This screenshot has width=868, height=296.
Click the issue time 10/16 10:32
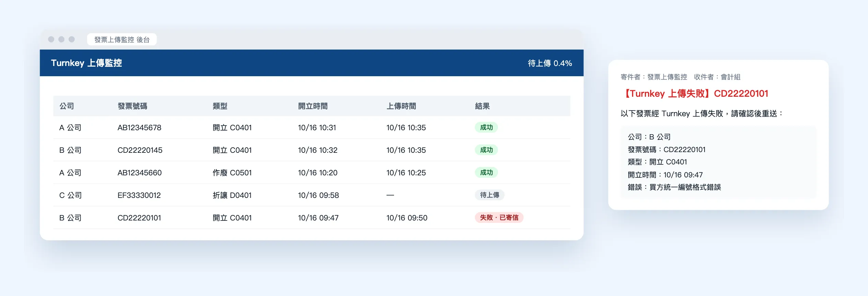318,150
